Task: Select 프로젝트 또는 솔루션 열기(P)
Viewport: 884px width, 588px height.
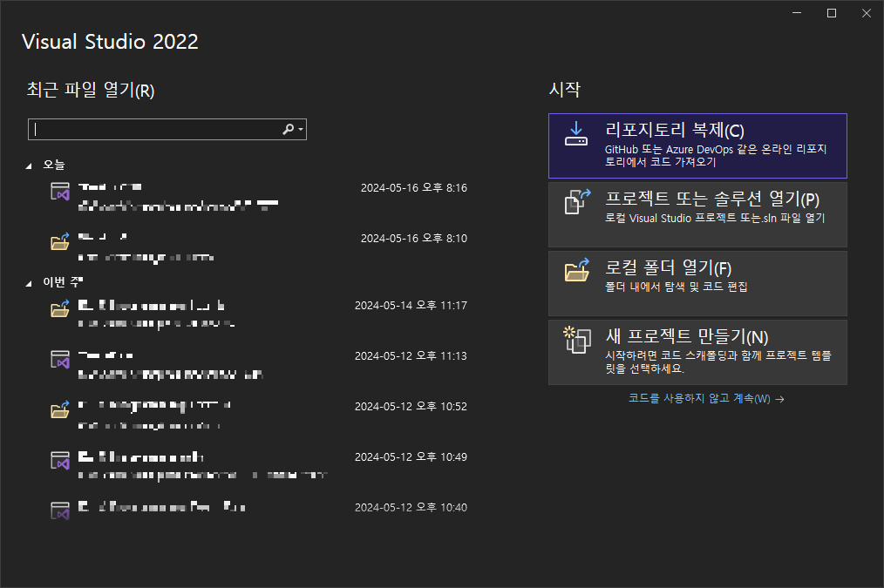Action: pos(697,214)
